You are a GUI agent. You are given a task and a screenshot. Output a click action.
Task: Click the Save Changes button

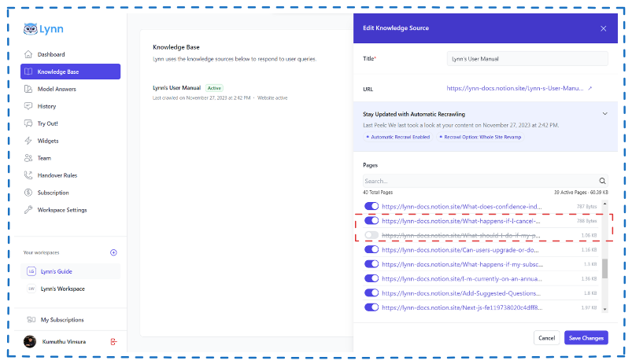586,338
